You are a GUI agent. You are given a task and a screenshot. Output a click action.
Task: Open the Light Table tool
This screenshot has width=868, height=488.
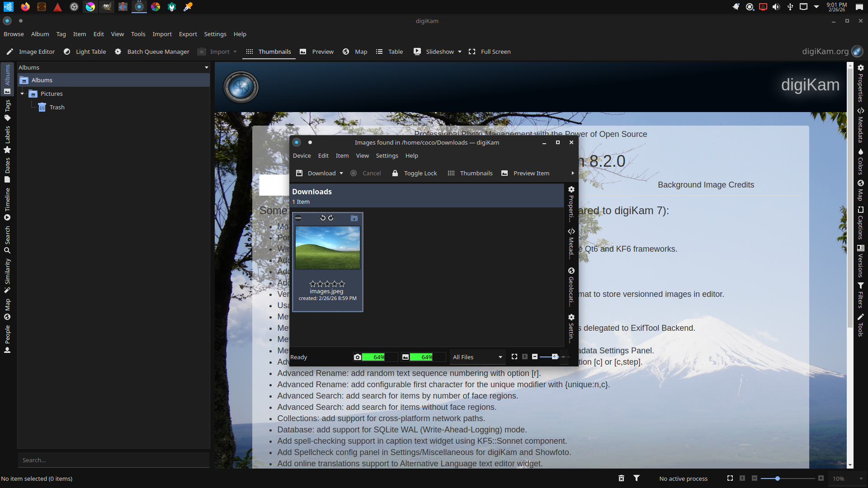[85, 52]
